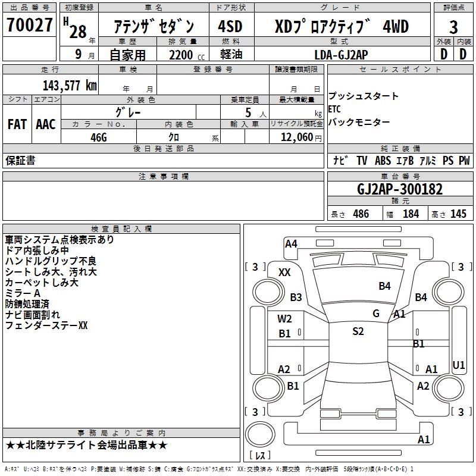Click the length value 486
476x476 pixels.
361,214
